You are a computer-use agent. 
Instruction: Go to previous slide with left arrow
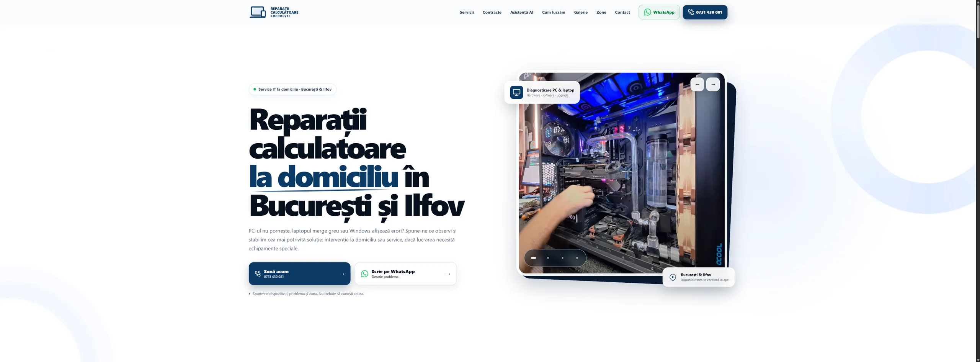point(697,84)
